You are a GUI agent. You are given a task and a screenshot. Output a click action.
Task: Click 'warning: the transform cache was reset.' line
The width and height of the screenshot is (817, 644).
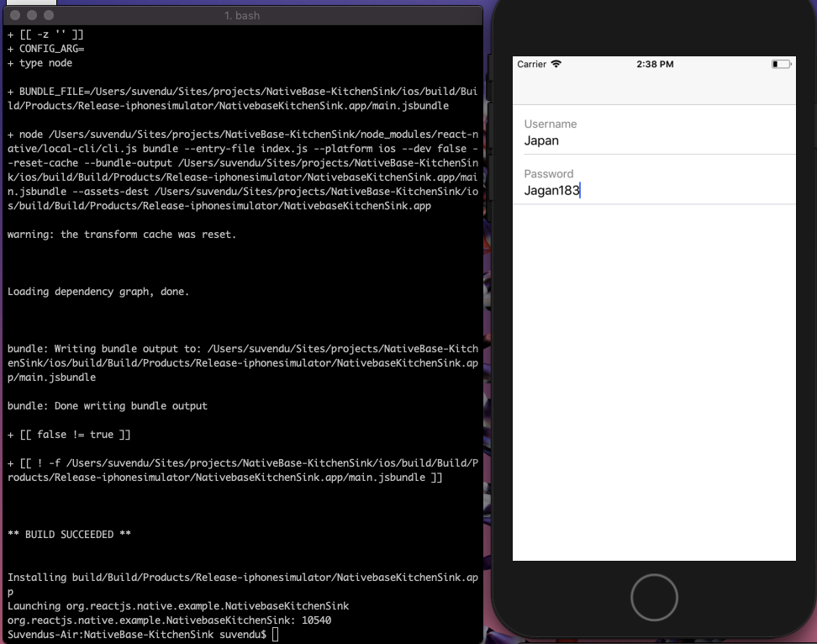122,235
